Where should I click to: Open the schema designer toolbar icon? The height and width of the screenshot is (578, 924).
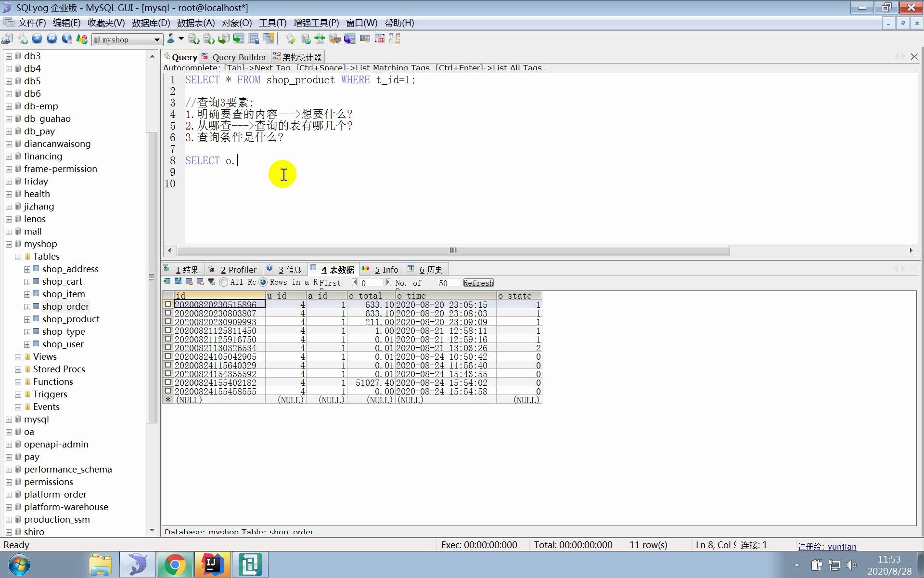(x=395, y=39)
